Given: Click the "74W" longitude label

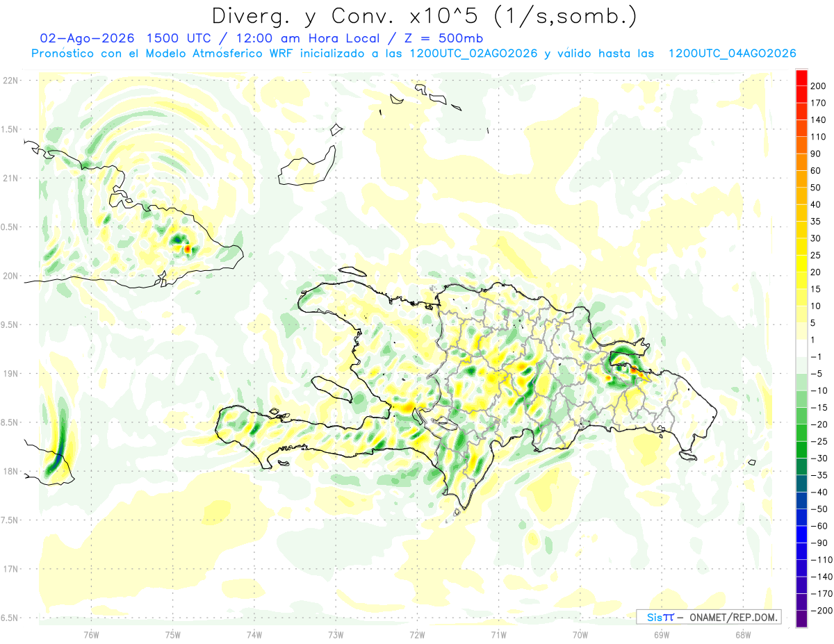Looking at the screenshot, I should (254, 635).
